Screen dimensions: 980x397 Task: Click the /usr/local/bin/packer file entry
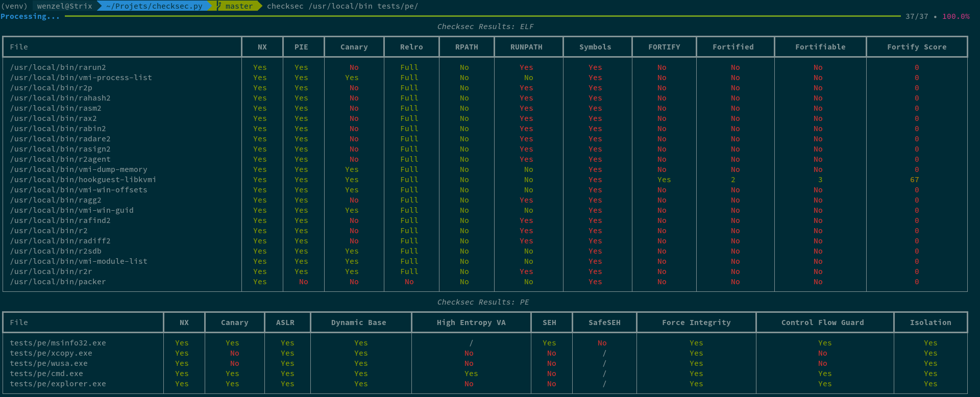click(x=58, y=282)
